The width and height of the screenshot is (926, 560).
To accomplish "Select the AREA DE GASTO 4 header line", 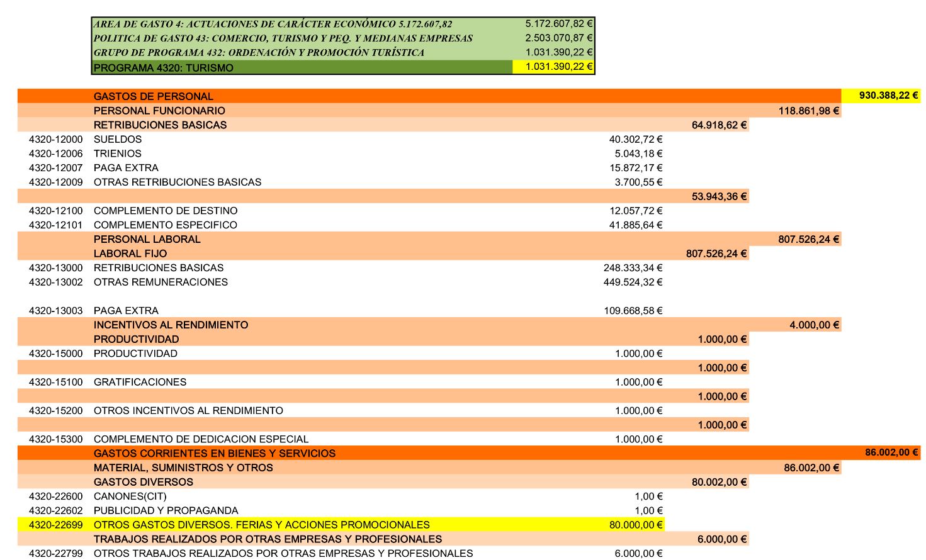I will pyautogui.click(x=272, y=24).
